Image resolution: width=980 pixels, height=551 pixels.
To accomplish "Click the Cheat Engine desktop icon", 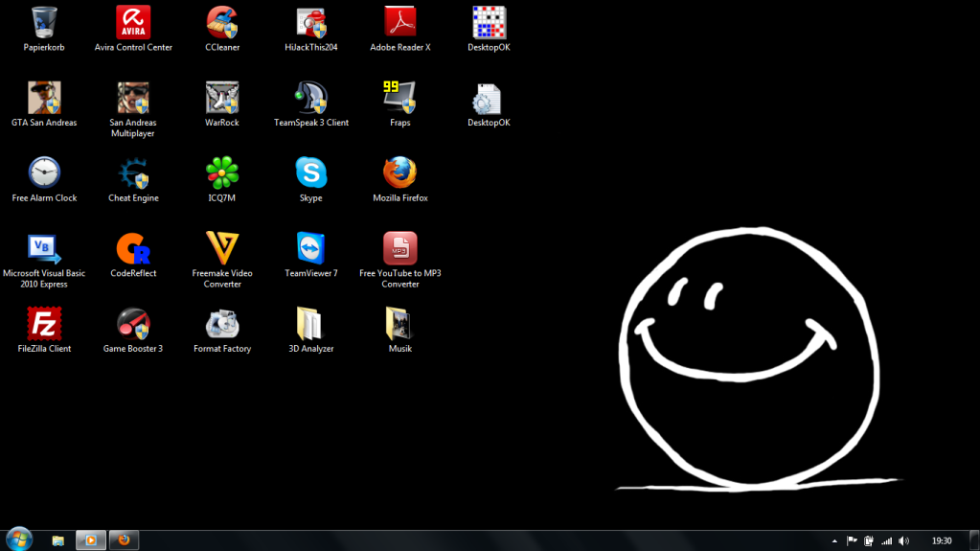I will 133,173.
